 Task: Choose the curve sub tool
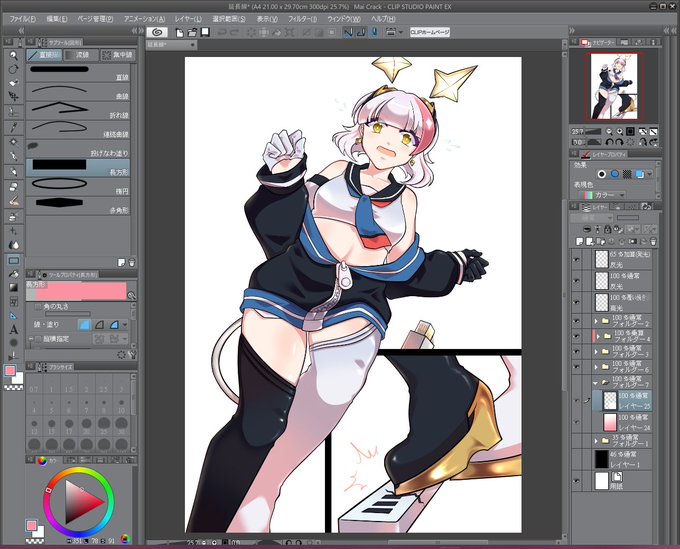pos(78,92)
